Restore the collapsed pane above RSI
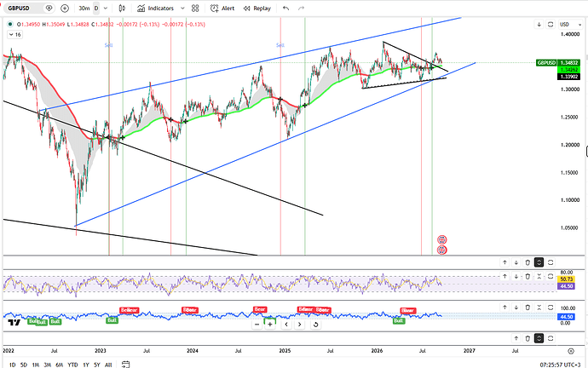This screenshot has height=368, width=588. point(539,262)
